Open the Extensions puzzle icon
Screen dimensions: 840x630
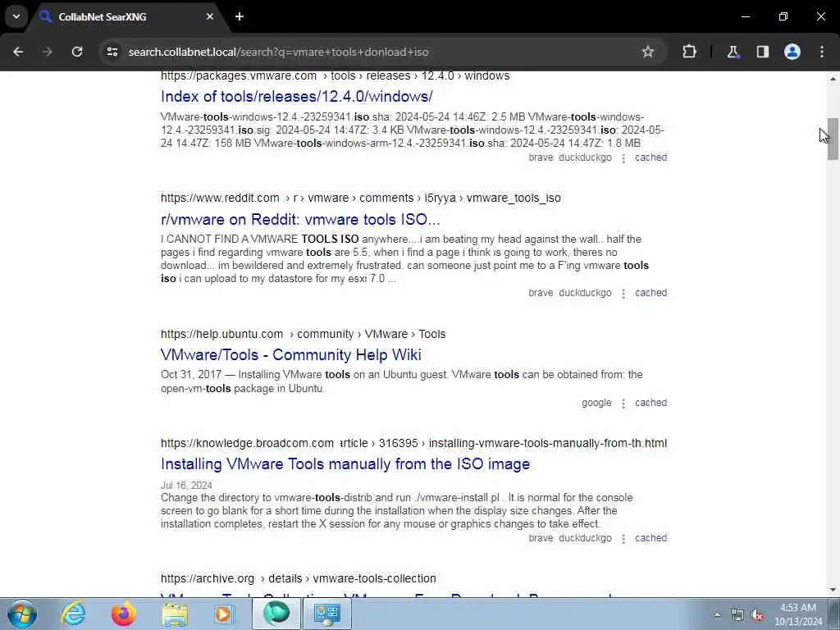689,52
